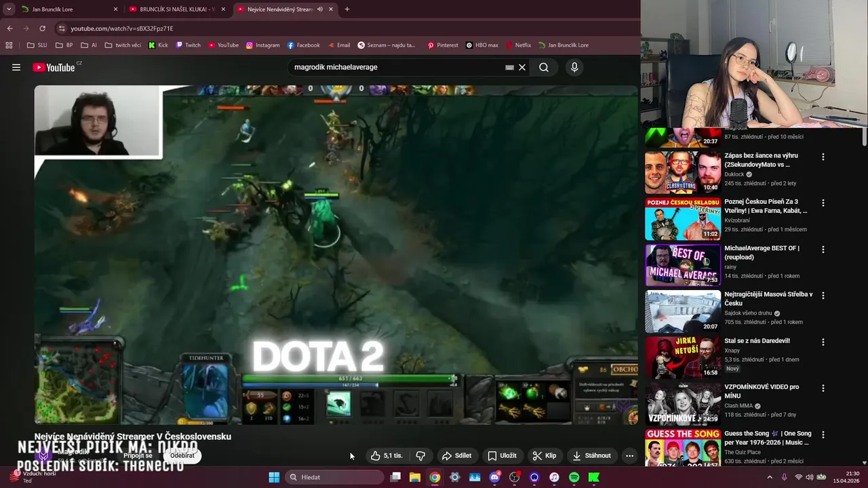Open the browser apps grid shortcut
The image size is (868, 488).
pos(9,45)
